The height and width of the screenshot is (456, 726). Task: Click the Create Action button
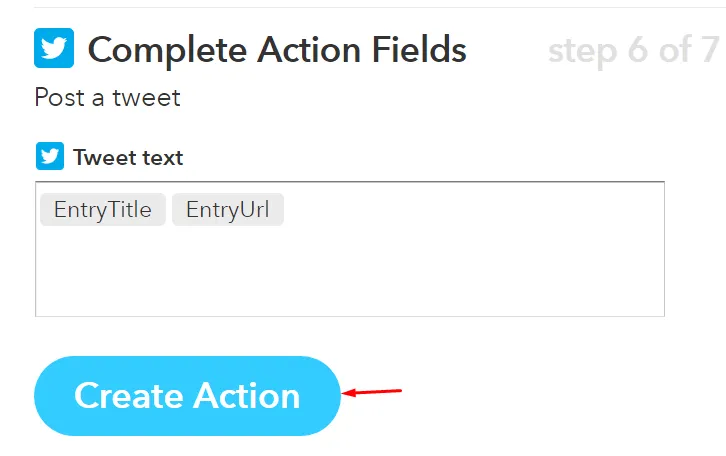pos(188,396)
